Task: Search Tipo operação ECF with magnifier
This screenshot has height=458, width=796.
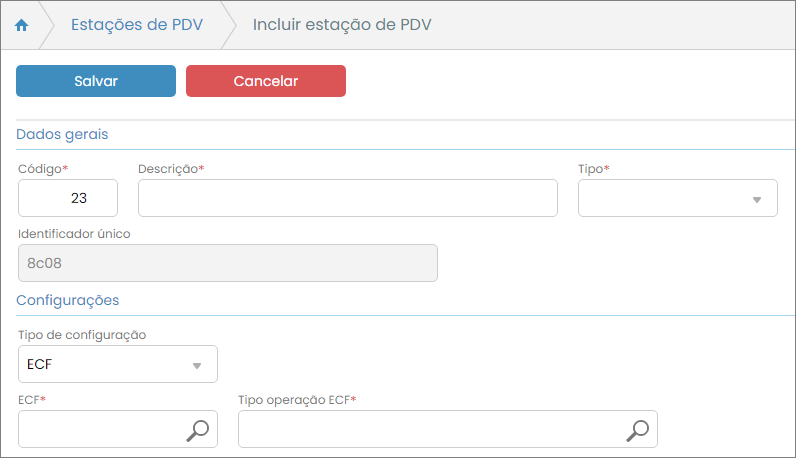Action: pos(637,430)
